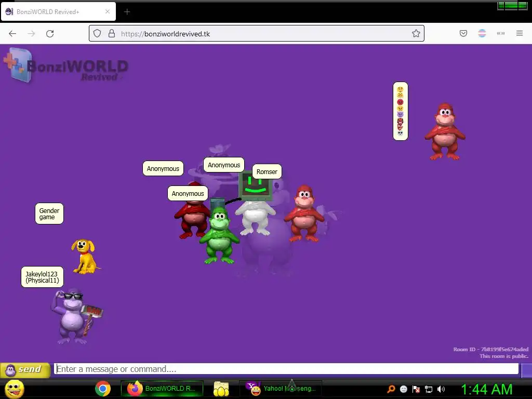Click the BonziWORLD Revived logo
The width and height of the screenshot is (532, 399).
point(66,66)
